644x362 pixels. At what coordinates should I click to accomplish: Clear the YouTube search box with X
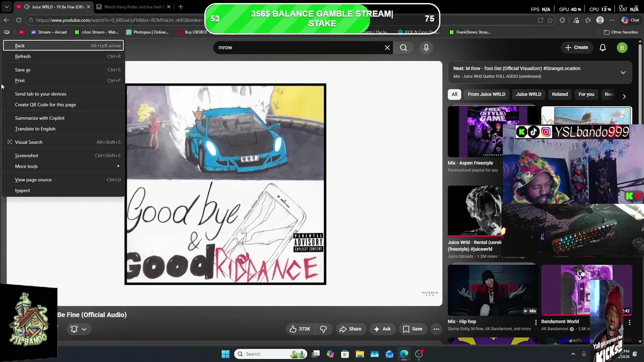(387, 47)
